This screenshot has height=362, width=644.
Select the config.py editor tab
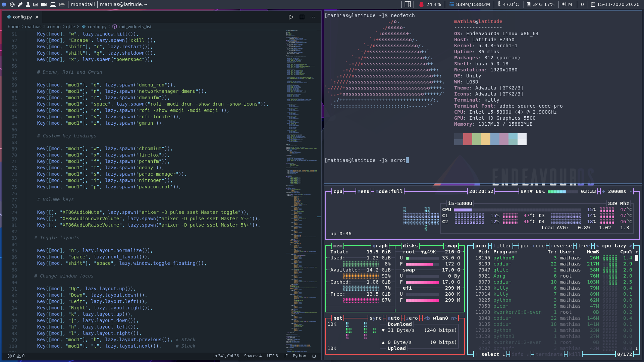tap(22, 17)
